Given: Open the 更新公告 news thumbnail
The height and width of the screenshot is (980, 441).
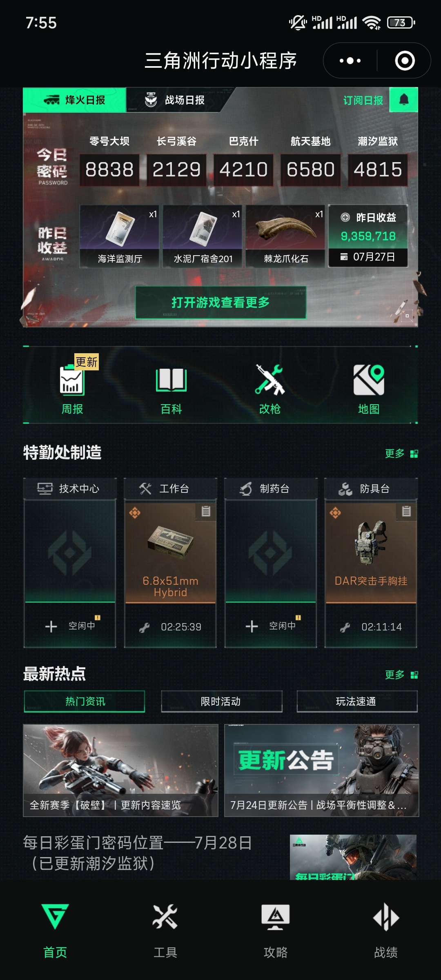Looking at the screenshot, I should pos(321,770).
